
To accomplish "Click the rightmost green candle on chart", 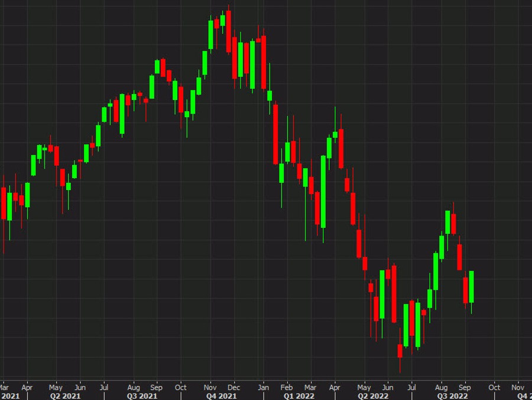I will 471,286.
